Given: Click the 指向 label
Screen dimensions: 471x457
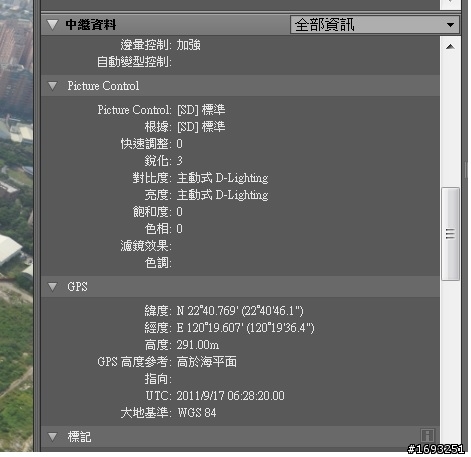Looking at the screenshot, I should tap(158, 379).
